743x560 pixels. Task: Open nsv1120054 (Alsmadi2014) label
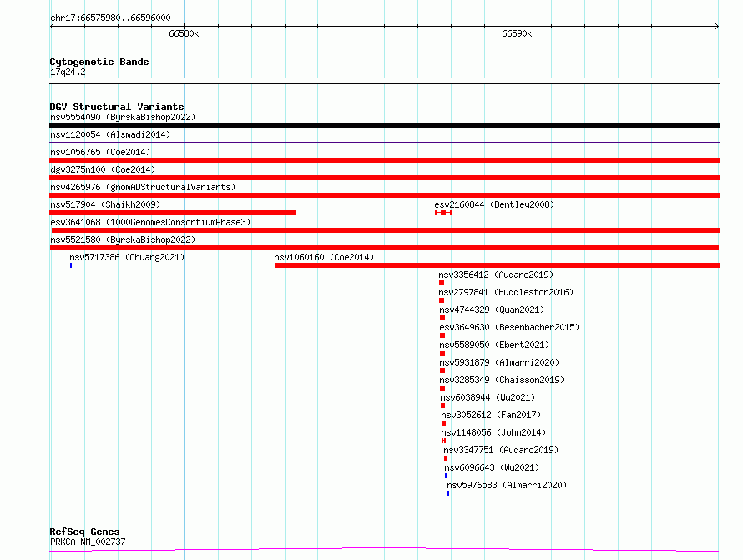point(110,134)
